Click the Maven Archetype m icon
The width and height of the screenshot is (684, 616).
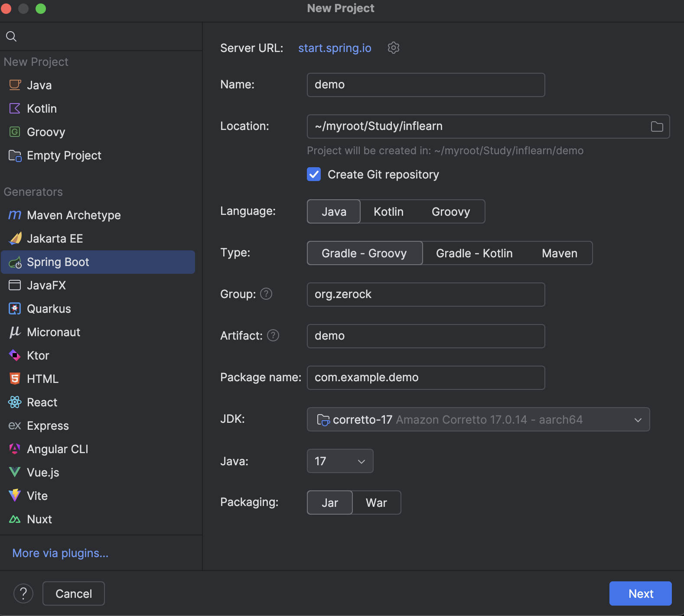coord(15,215)
